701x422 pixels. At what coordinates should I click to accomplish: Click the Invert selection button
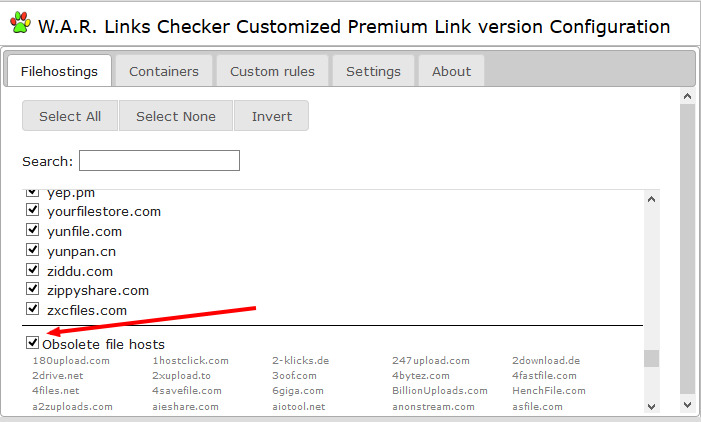272,116
